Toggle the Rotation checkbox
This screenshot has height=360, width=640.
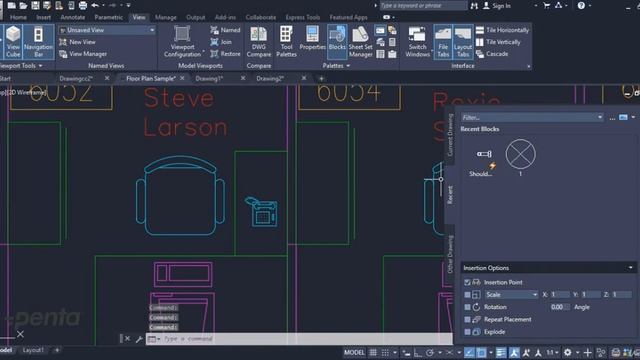467,307
